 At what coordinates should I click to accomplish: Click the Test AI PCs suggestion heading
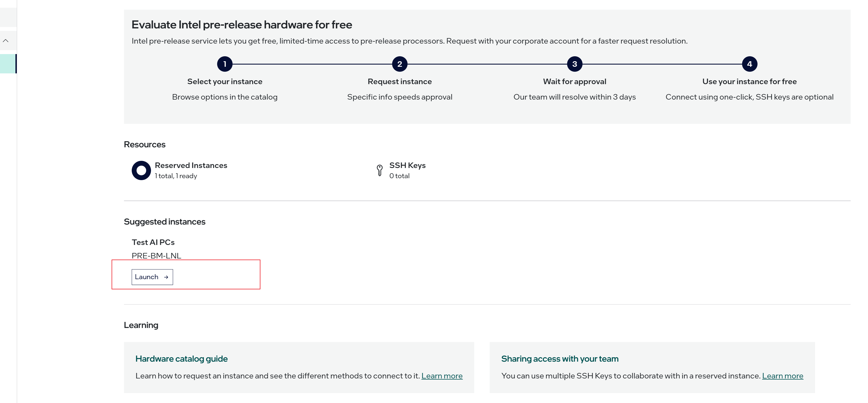(153, 242)
